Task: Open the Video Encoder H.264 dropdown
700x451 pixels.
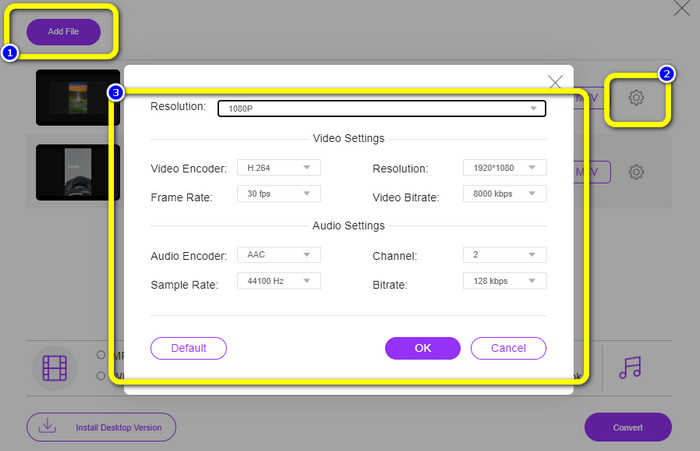Action: tap(279, 167)
